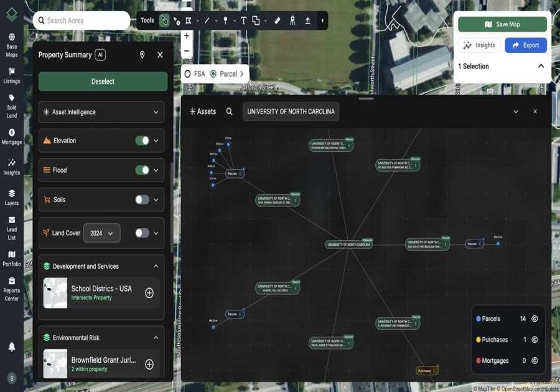Open the Portfolio sidebar section
This screenshot has height=392, width=560.
12,259
